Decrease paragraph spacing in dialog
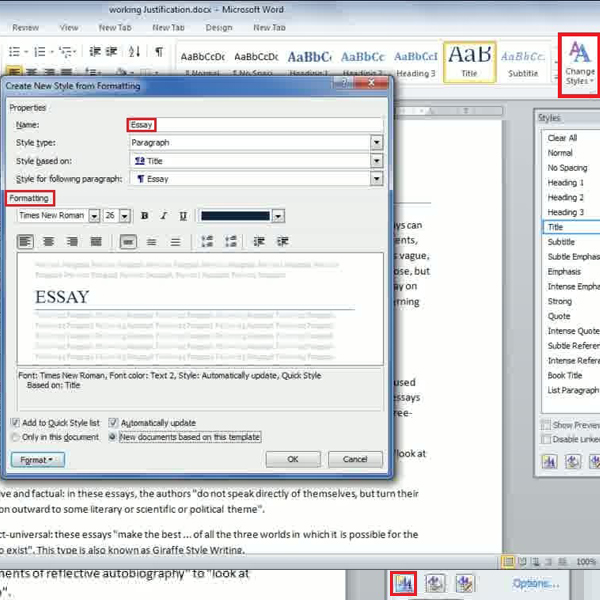Screen dimensions: 600x600 [x=231, y=241]
